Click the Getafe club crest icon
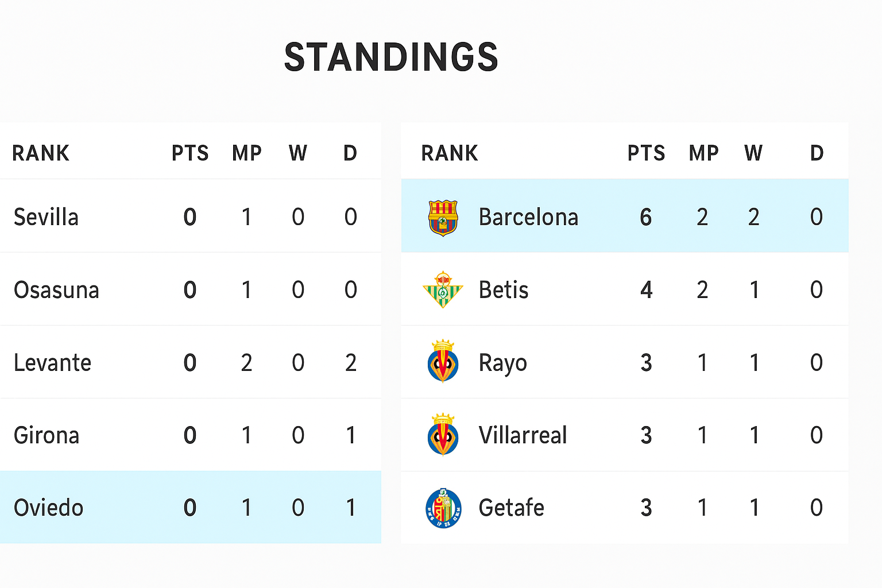Image resolution: width=882 pixels, height=588 pixels. 443,508
